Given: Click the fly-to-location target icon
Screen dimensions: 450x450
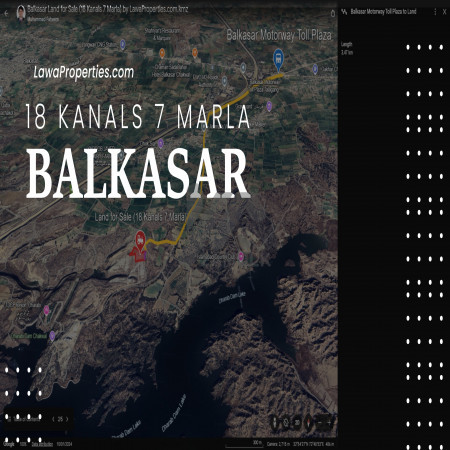Looking at the screenshot, I should (x=286, y=423).
